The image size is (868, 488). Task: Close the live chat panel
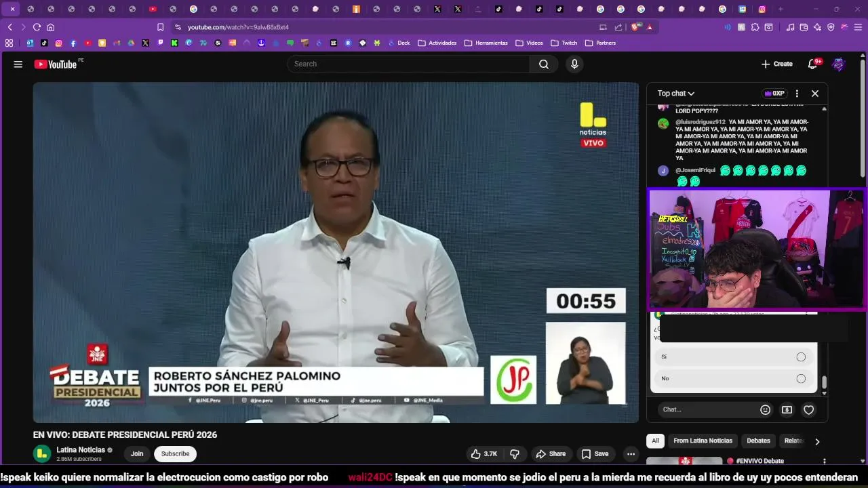point(815,94)
